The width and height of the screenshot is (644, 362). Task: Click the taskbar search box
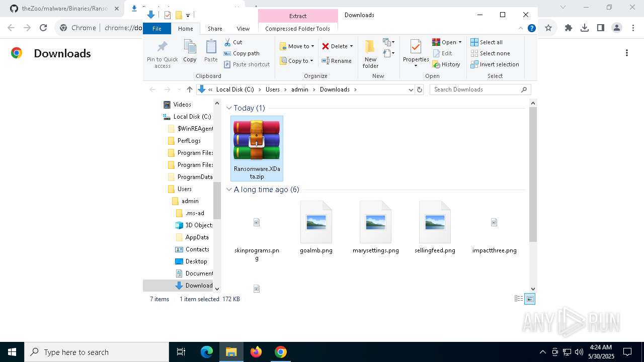point(97,352)
